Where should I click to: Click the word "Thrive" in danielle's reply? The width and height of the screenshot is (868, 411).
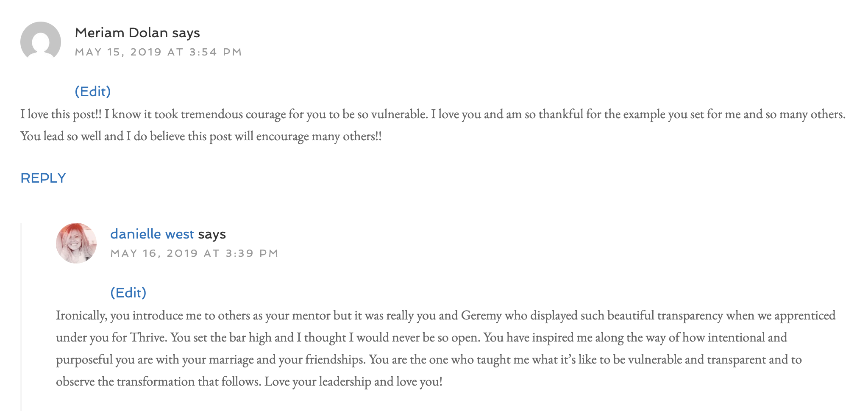click(x=148, y=338)
